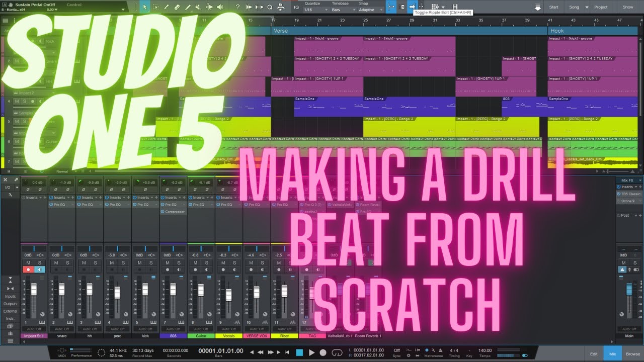Viewport: 644px width, 362px height.
Task: Add insert on the kick channel
Action: click(x=156, y=198)
